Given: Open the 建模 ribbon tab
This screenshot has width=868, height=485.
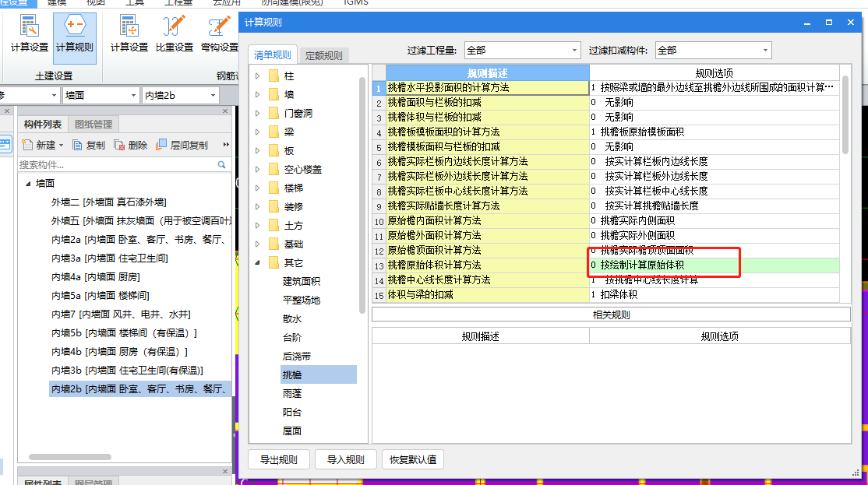Looking at the screenshot, I should pos(56,3).
